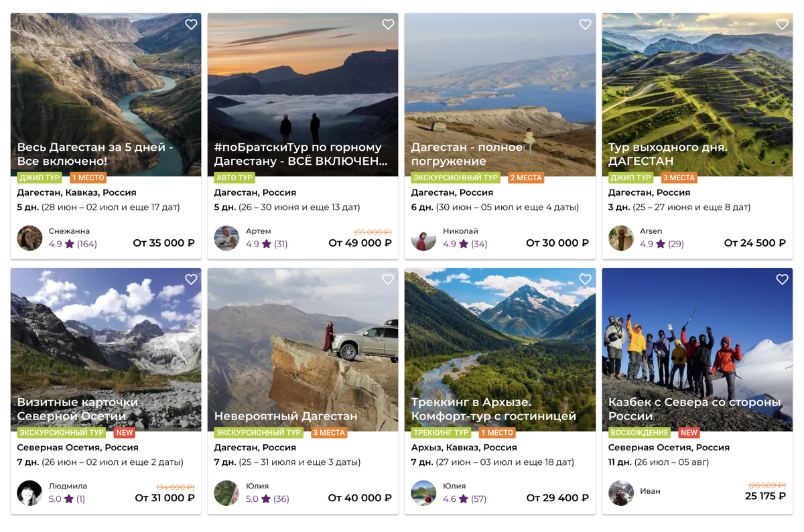
Task: Click guide Arsen's avatar
Action: [620, 238]
